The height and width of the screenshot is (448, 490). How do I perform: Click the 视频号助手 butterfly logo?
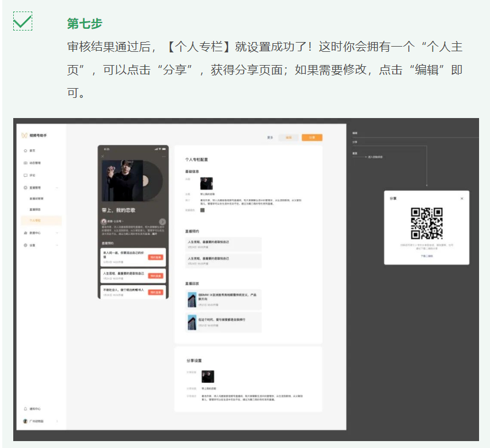click(24, 135)
